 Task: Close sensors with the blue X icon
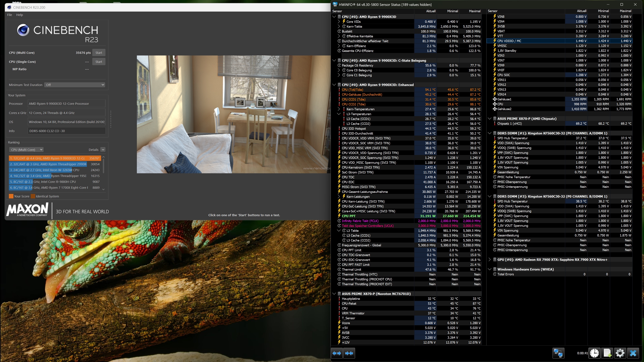pyautogui.click(x=633, y=353)
